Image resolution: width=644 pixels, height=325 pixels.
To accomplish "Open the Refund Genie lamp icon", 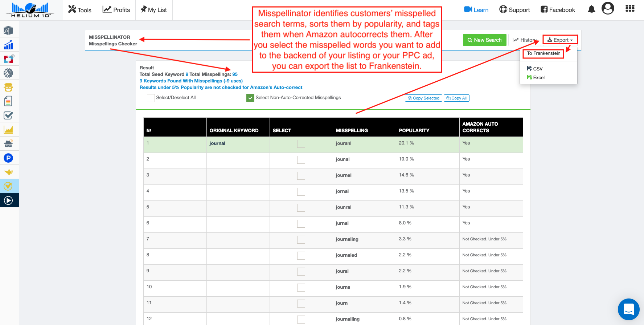I will pyautogui.click(x=8, y=172).
